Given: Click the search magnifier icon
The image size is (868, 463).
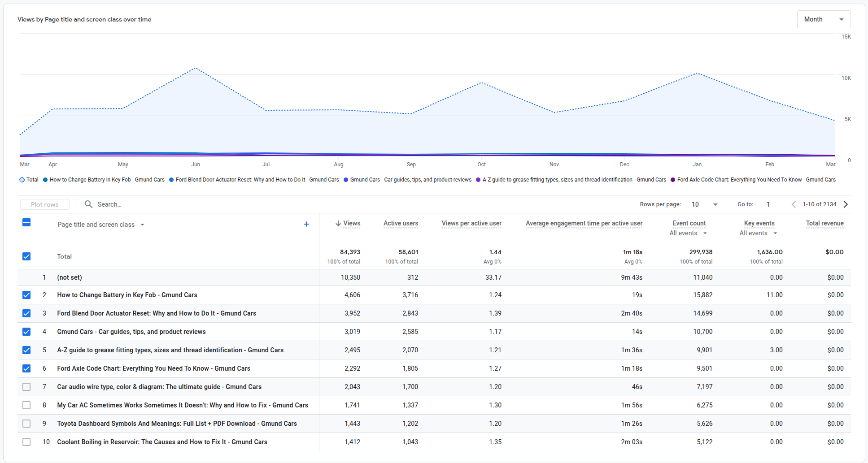Looking at the screenshot, I should point(89,204).
